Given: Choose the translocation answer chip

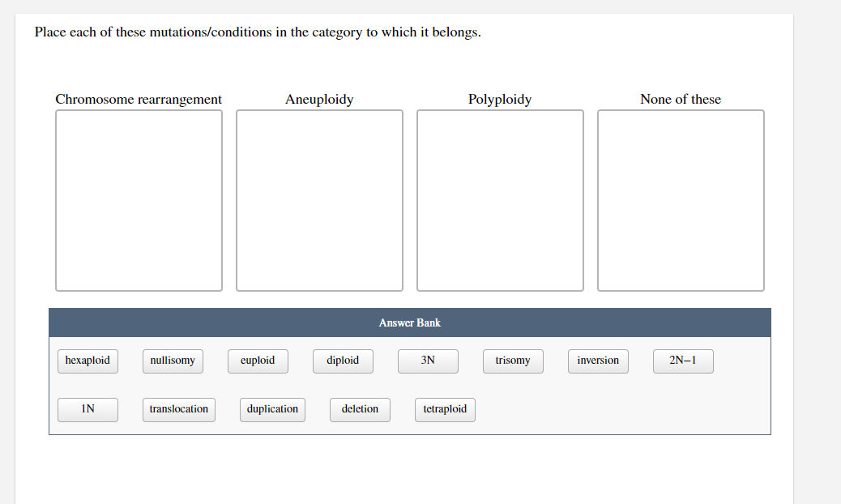Looking at the screenshot, I should pos(178,410).
